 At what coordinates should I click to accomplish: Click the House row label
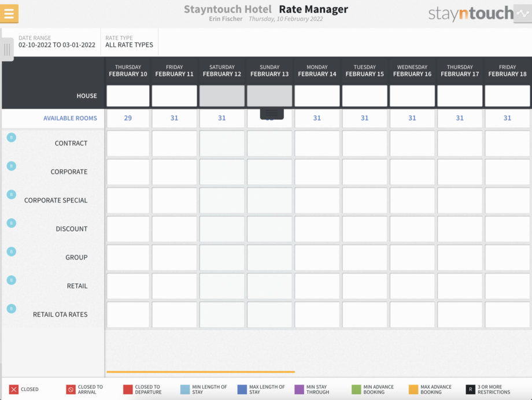pos(87,96)
